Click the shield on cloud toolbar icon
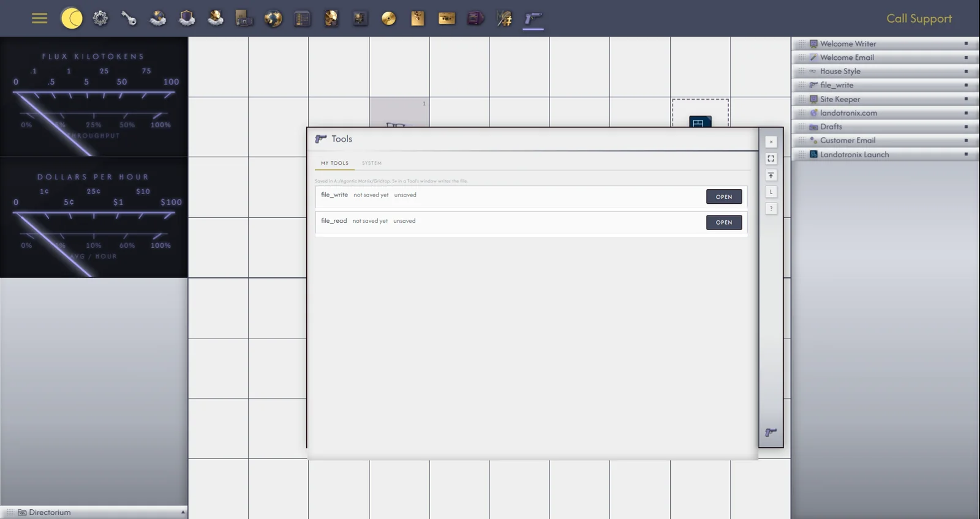980x519 pixels. [187, 18]
